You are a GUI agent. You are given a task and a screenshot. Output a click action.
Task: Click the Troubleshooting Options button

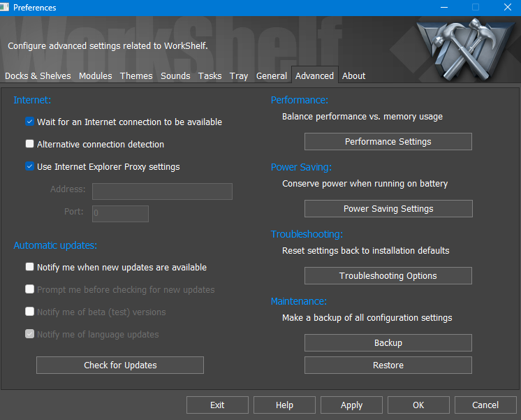(x=388, y=276)
